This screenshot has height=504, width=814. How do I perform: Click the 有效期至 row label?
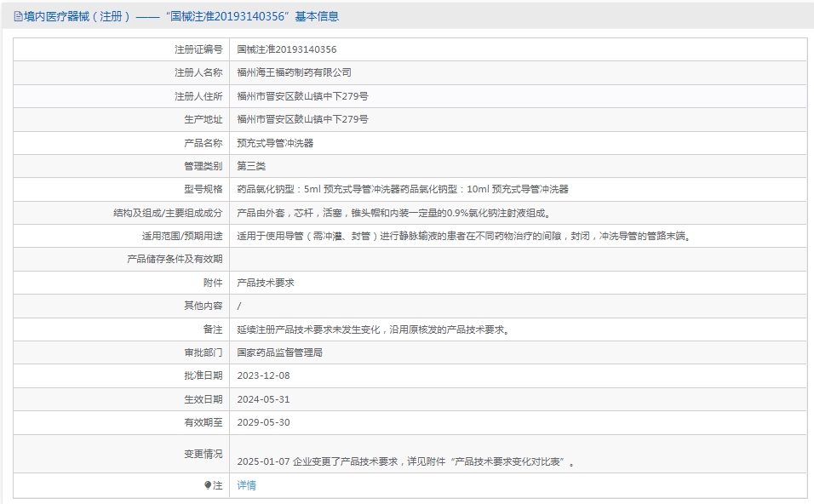coord(203,422)
